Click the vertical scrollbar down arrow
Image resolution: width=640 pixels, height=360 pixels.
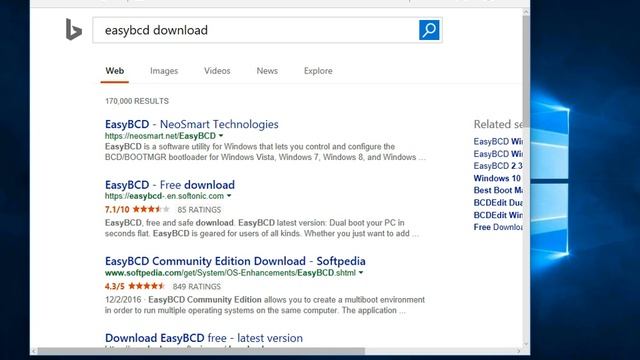[526, 344]
